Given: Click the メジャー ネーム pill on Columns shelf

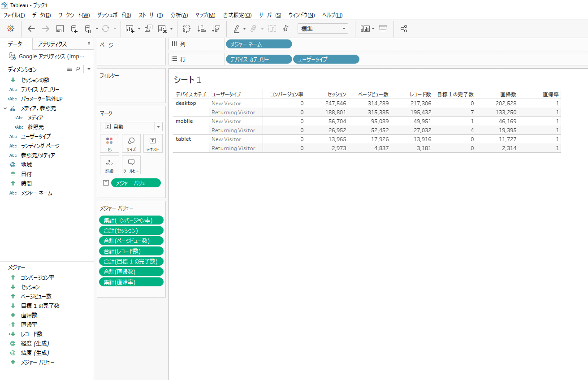Looking at the screenshot, I should point(259,44).
